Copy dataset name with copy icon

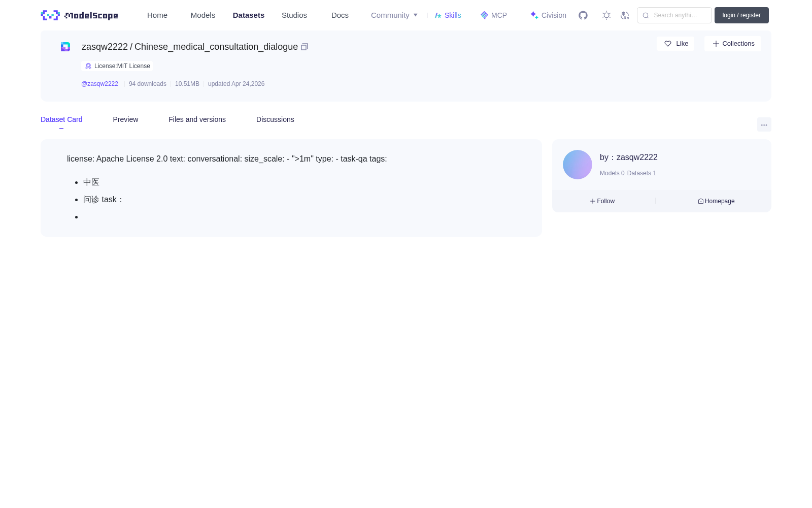pos(304,47)
